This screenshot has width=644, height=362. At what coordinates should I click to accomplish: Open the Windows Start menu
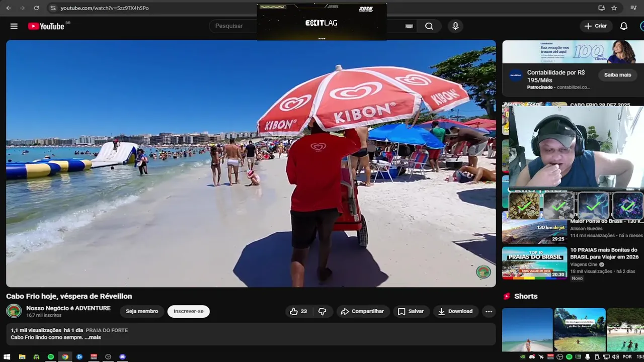7,357
